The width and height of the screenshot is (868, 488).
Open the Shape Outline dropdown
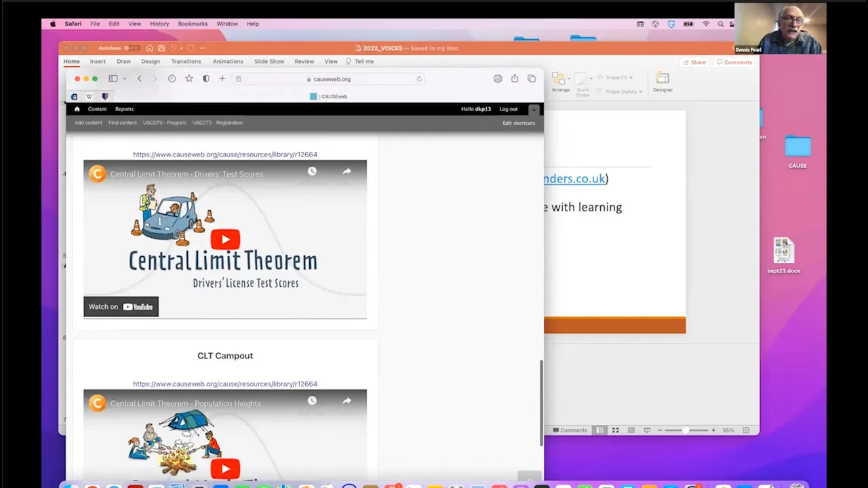click(620, 91)
